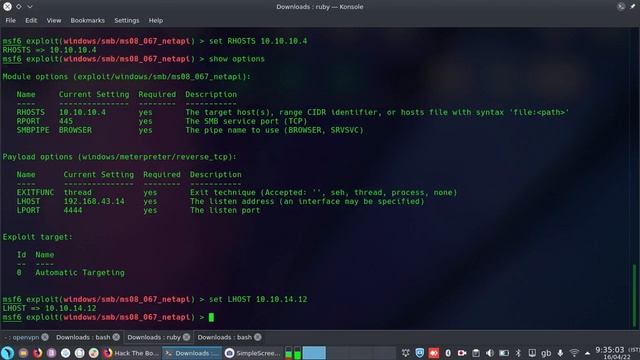640x360 pixels.
Task: Open the battery status tray icon
Action: click(504, 353)
